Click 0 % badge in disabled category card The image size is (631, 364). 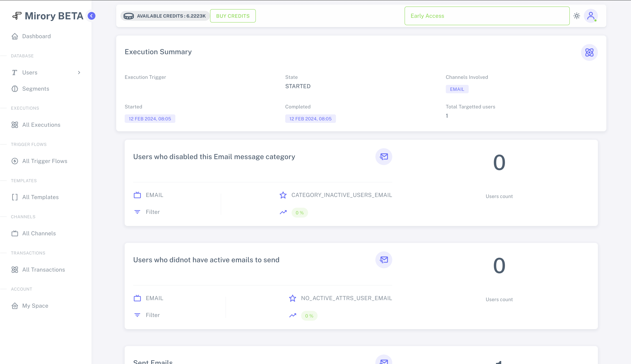[299, 213]
